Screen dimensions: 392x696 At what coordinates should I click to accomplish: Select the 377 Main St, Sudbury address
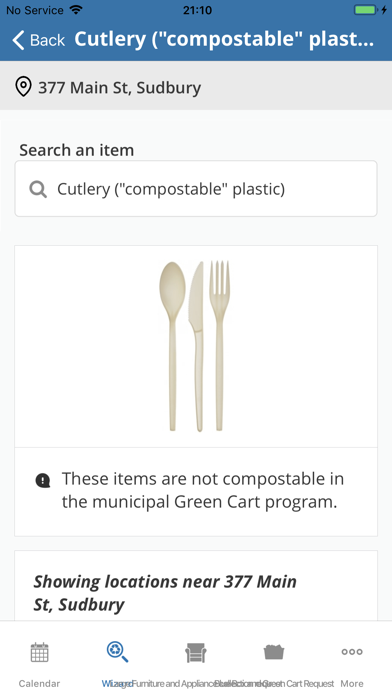pyautogui.click(x=119, y=87)
